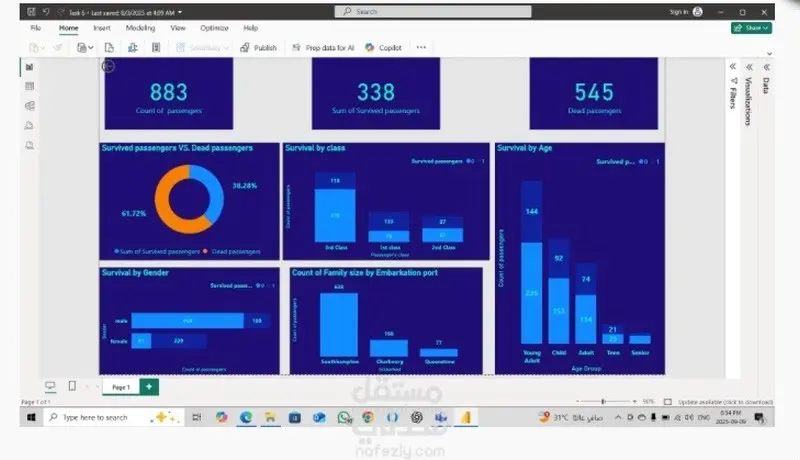The height and width of the screenshot is (460, 800).
Task: Open the notifications icon on taskbar
Action: click(759, 418)
